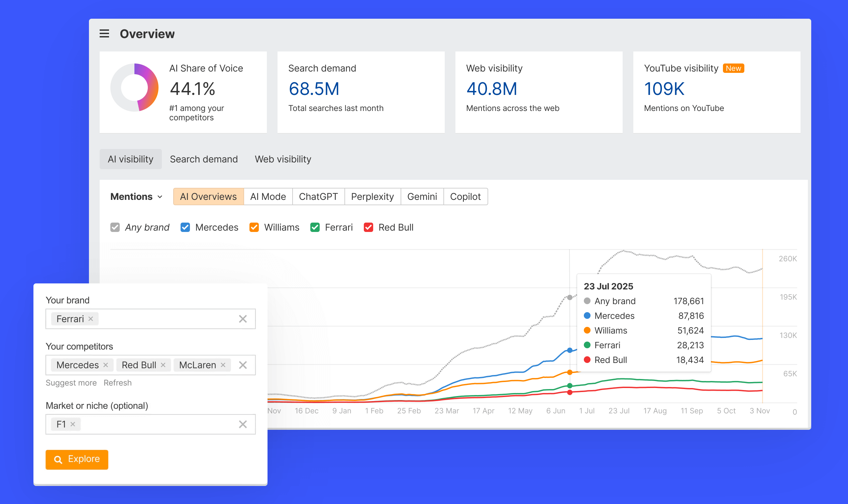The image size is (848, 504).
Task: Click the orange Williams legend dot in the tooltip
Action: tap(587, 330)
